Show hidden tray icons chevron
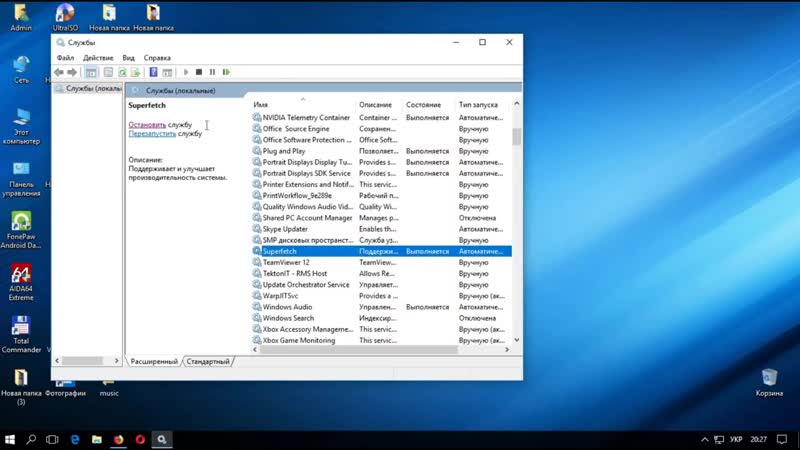 pyautogui.click(x=705, y=439)
